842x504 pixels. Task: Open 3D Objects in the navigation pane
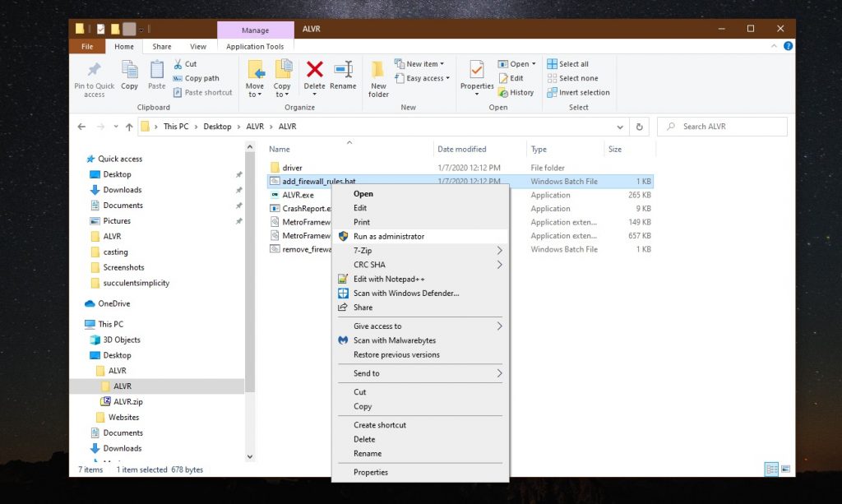coord(122,340)
